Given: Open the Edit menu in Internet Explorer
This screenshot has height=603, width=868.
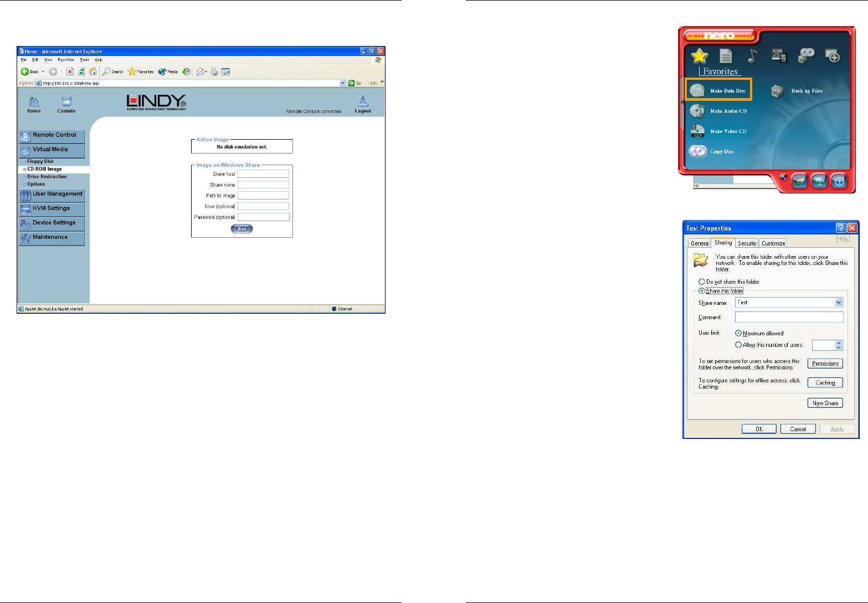Looking at the screenshot, I should click(35, 60).
